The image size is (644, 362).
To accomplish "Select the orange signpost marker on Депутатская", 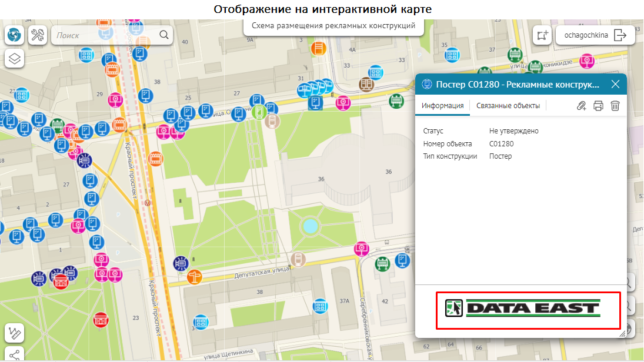I will (194, 276).
